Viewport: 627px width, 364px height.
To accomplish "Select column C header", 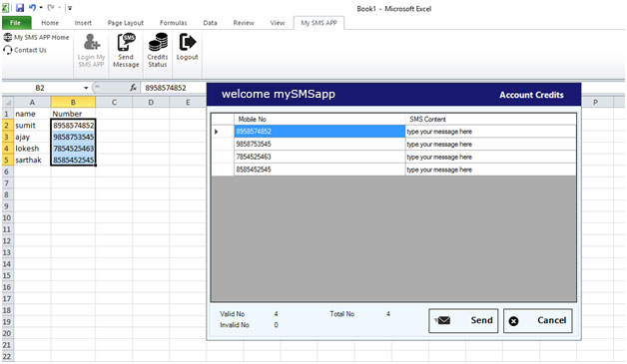I will [114, 103].
